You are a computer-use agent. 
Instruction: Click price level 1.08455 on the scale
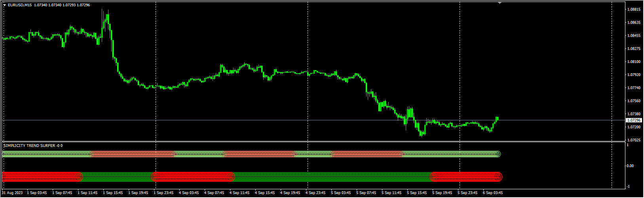(635, 35)
